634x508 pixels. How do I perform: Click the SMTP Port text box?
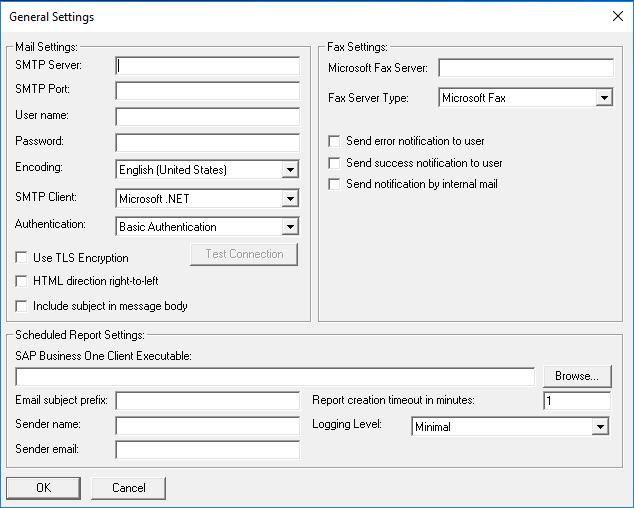(x=207, y=91)
